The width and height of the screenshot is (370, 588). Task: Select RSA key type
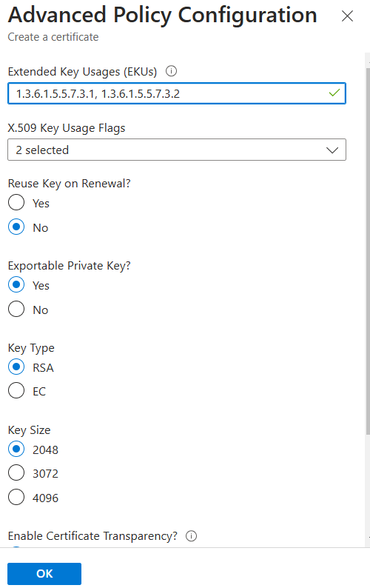coord(16,367)
